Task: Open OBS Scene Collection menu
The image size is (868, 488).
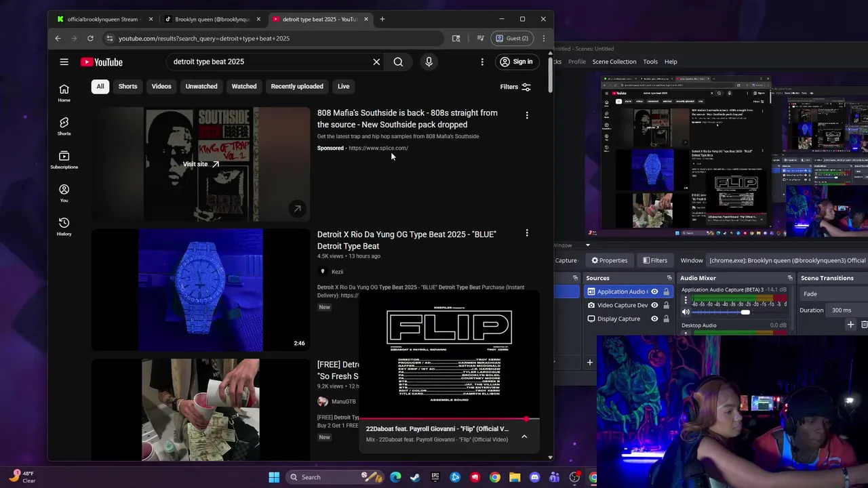Action: 614,62
